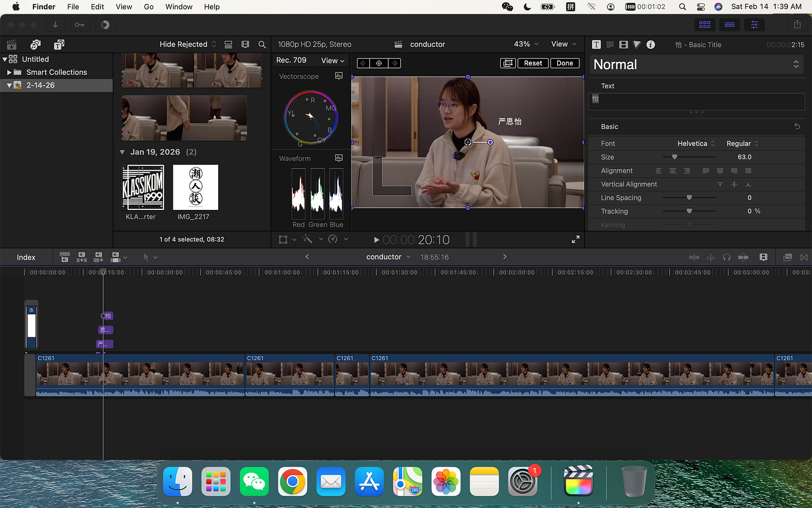The width and height of the screenshot is (812, 508).
Task: Open the Hide Rejected filter dropdown
Action: coord(187,45)
